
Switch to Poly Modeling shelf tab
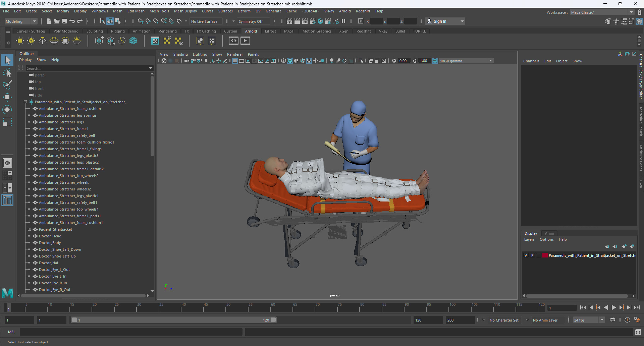click(66, 31)
